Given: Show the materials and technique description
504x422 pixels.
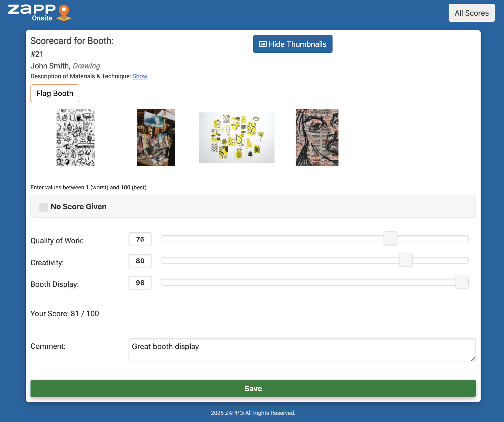Looking at the screenshot, I should coord(140,76).
